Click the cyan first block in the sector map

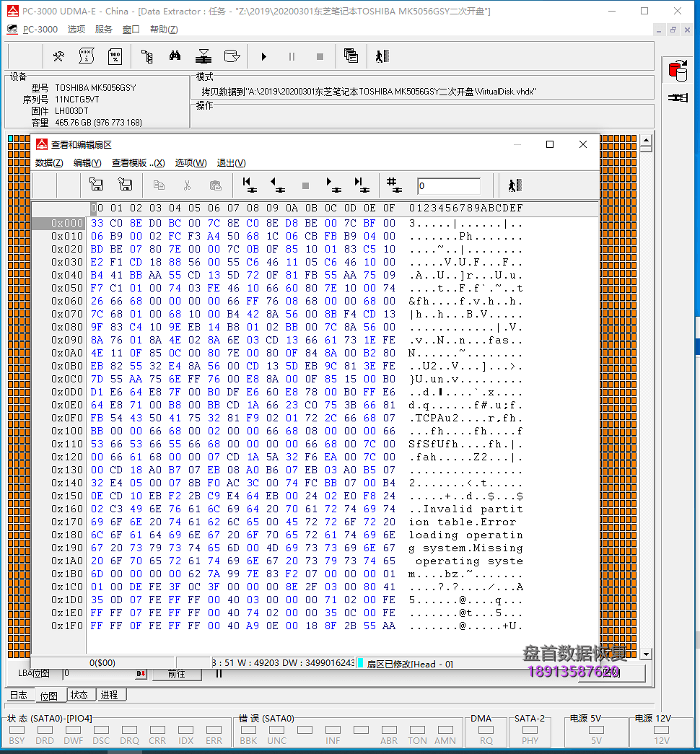point(11,139)
